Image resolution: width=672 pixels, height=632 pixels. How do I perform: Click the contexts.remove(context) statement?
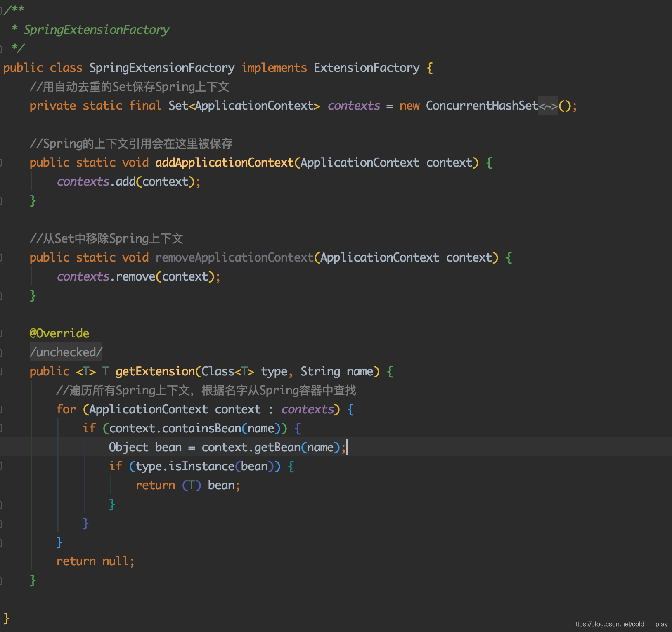click(139, 276)
